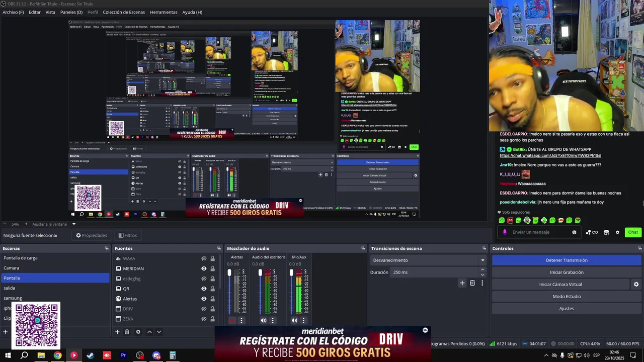The width and height of the screenshot is (644, 362).
Task: Open source properties gear in Fuentes toolbar
Action: (138, 332)
